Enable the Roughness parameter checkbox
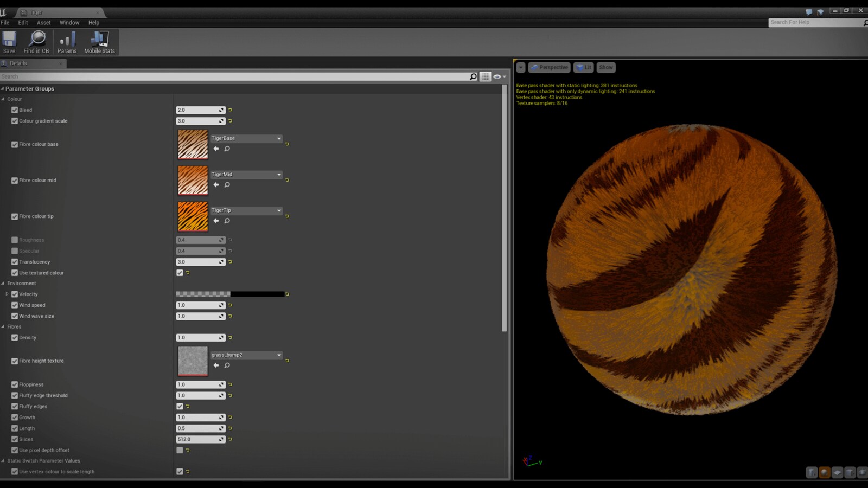The width and height of the screenshot is (868, 488). coord(14,240)
